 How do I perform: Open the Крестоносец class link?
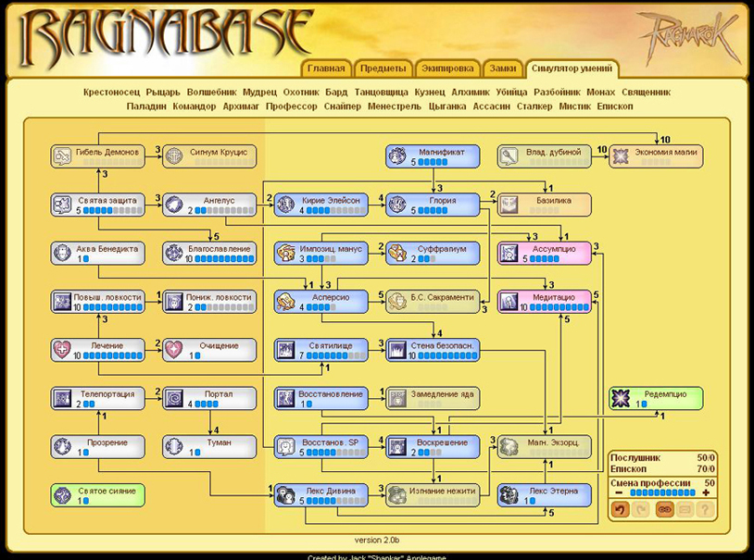point(111,93)
